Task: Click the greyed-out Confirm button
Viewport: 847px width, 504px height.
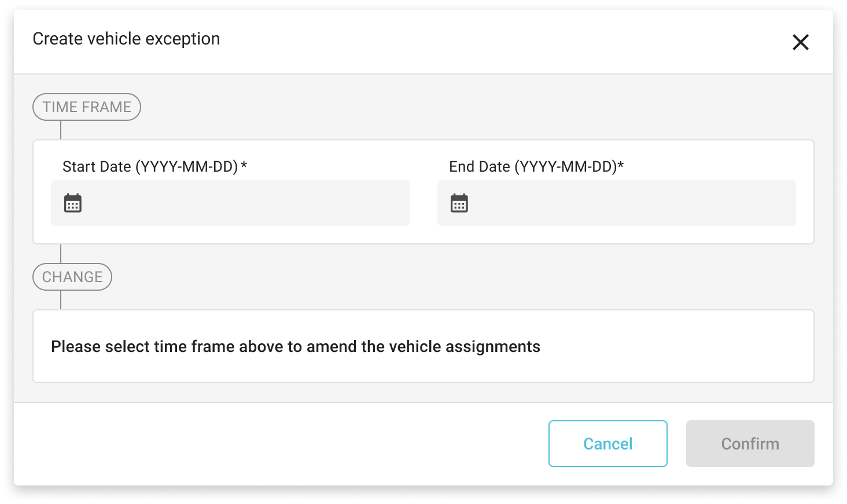Action: (750, 443)
